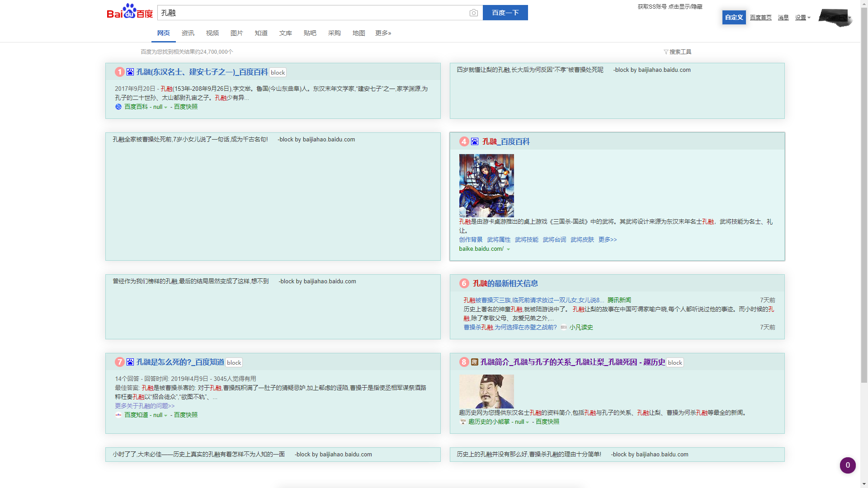Expand arrow beside baike.baidu.com/
This screenshot has width=868, height=488.
[508, 249]
